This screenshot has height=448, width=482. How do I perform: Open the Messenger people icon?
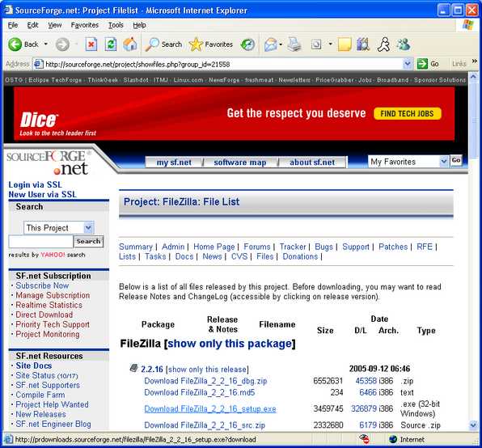pos(403,44)
